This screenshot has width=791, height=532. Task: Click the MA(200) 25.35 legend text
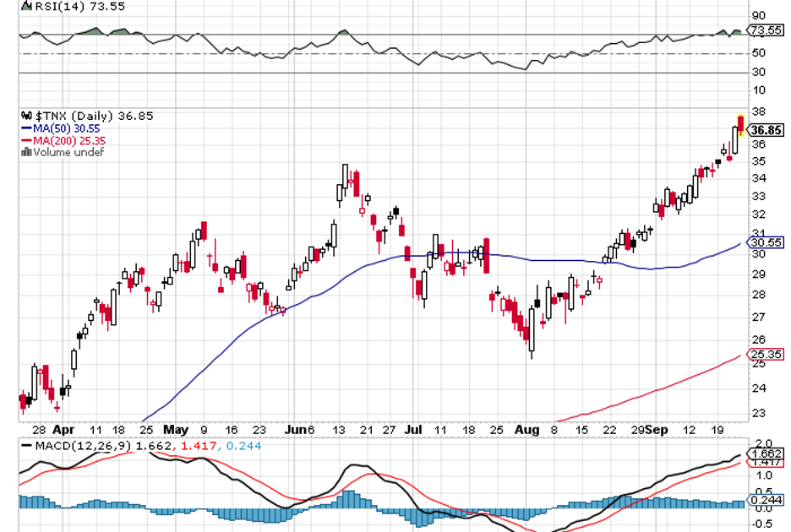tap(69, 140)
